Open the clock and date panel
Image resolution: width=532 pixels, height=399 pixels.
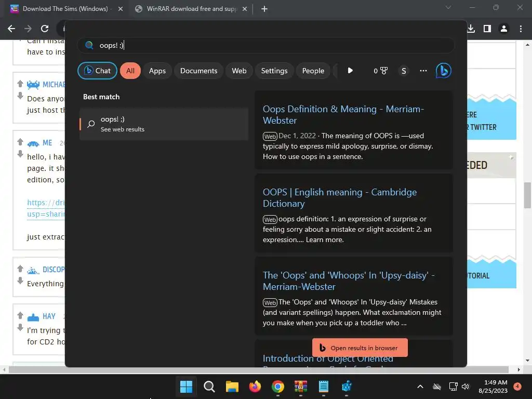point(493,387)
